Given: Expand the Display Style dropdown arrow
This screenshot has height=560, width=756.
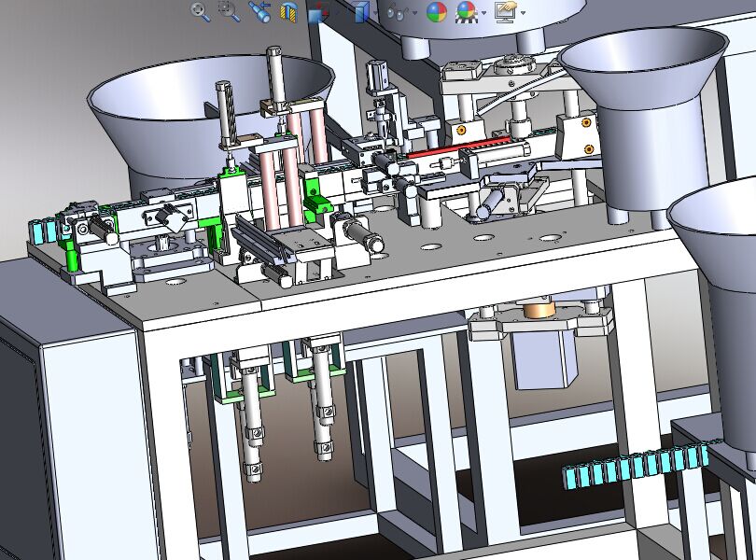Looking at the screenshot, I should click(x=375, y=13).
